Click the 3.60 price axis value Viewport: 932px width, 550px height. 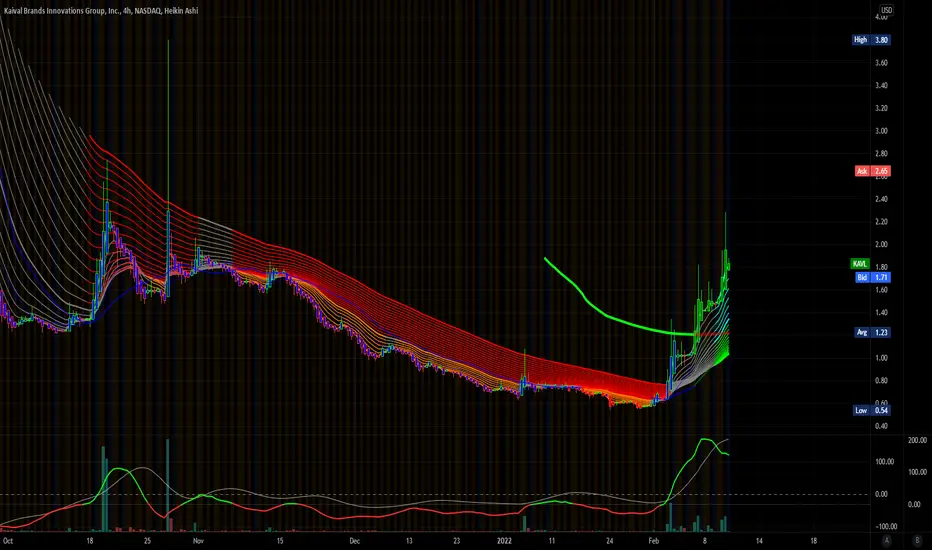coord(881,62)
